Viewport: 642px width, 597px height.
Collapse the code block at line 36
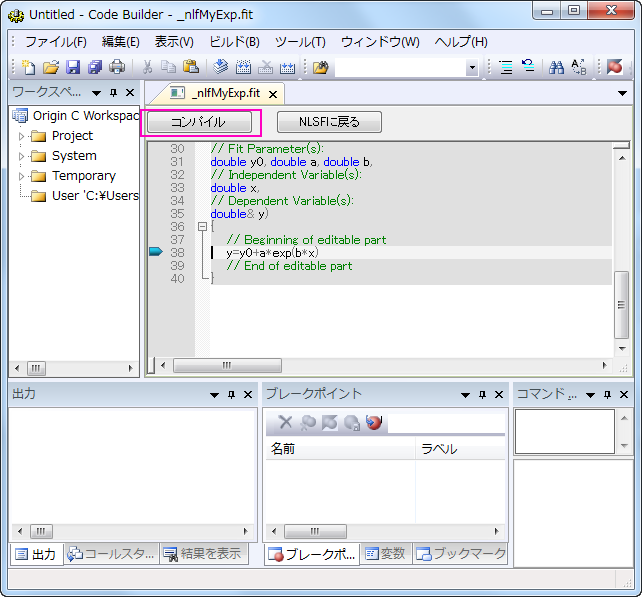pos(202,226)
